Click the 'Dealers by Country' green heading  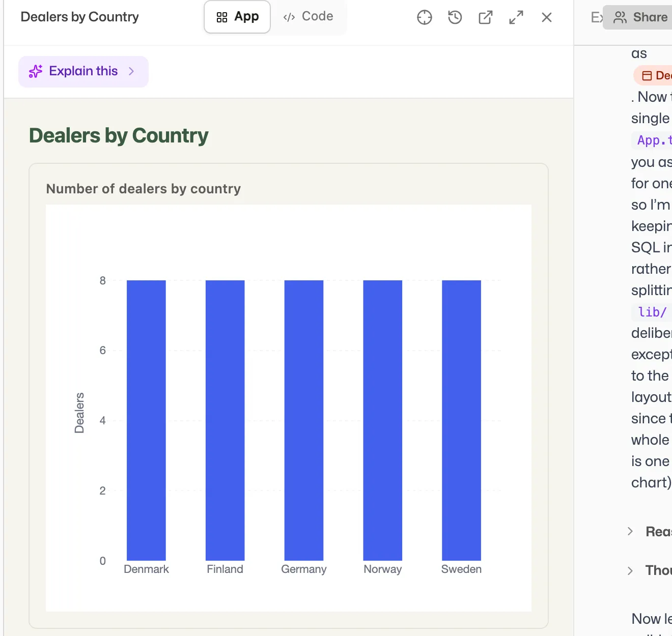click(119, 136)
